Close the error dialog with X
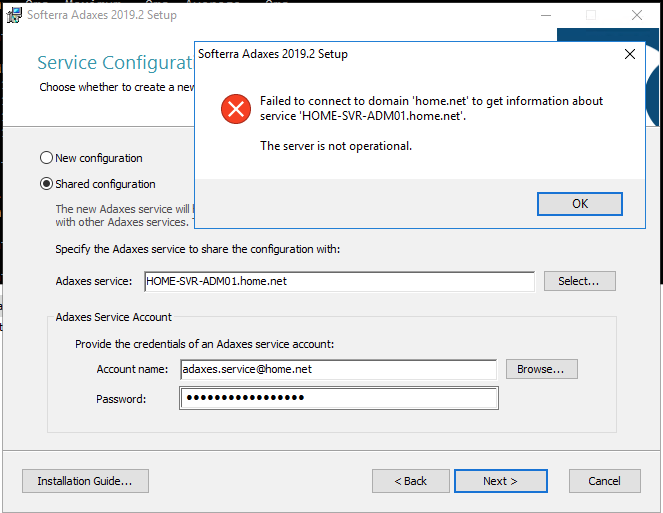Image resolution: width=663 pixels, height=513 pixels. click(630, 54)
